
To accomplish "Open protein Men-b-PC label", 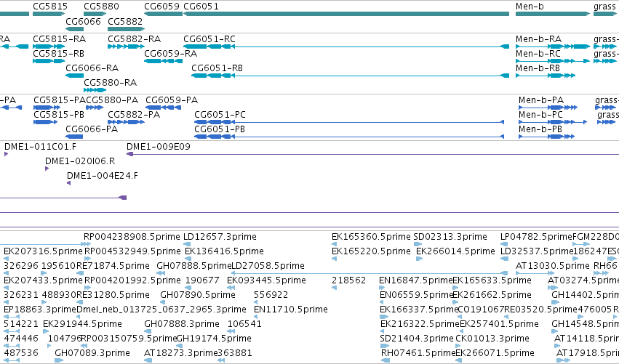I will coord(540,115).
